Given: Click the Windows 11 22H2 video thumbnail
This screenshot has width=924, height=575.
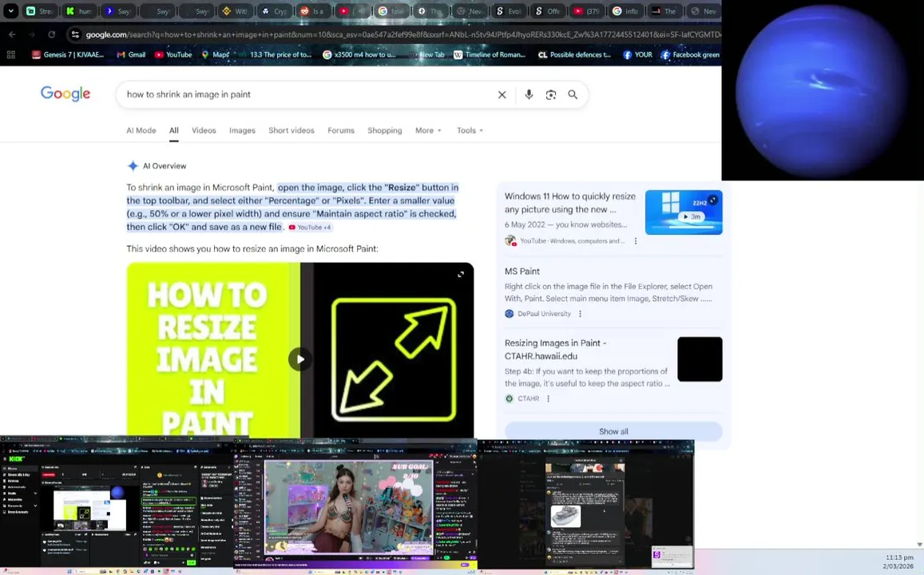Looking at the screenshot, I should coord(684,212).
